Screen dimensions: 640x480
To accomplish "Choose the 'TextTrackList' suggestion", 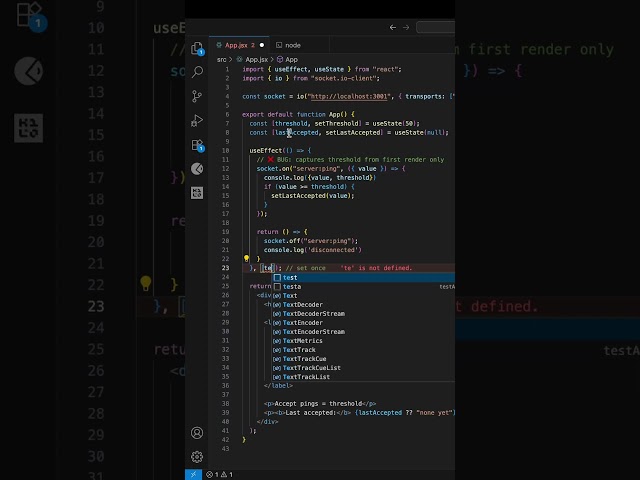I will 364,376.
